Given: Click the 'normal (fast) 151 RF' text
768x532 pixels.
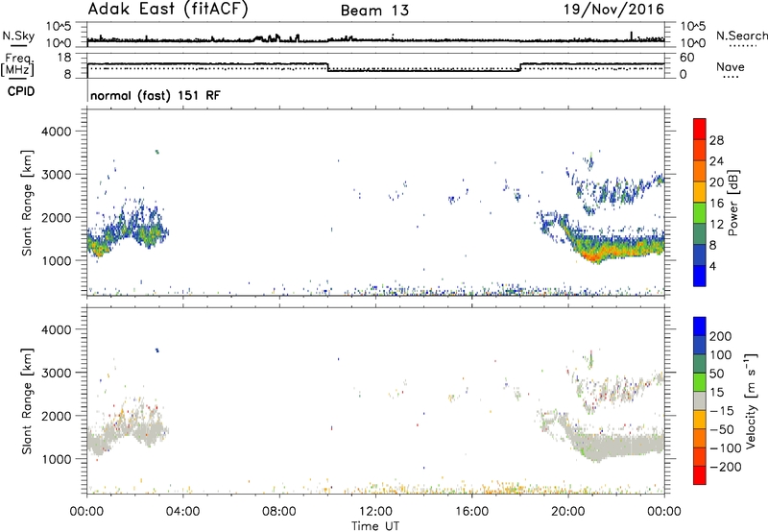Looking at the screenshot, I should click(x=156, y=95).
